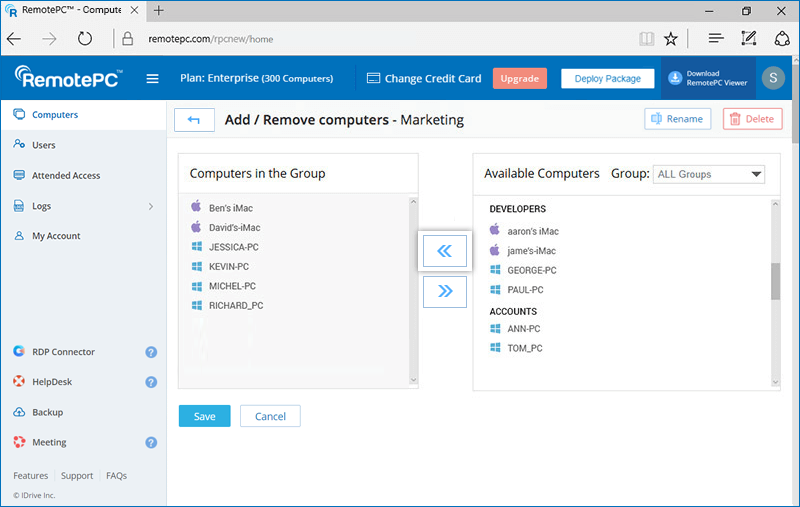The width and height of the screenshot is (800, 507).
Task: Select aaron's iMac from available
Action: pyautogui.click(x=533, y=231)
